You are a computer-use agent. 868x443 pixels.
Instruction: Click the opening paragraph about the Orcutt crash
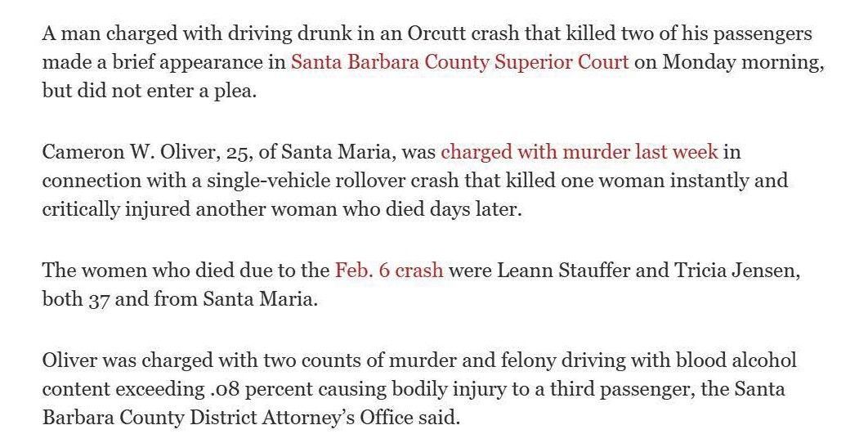point(433,62)
